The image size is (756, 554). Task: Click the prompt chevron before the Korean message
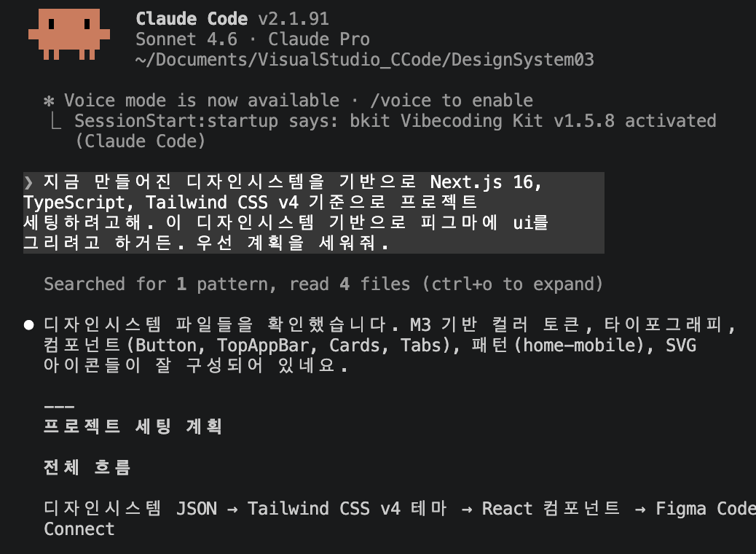click(x=29, y=182)
